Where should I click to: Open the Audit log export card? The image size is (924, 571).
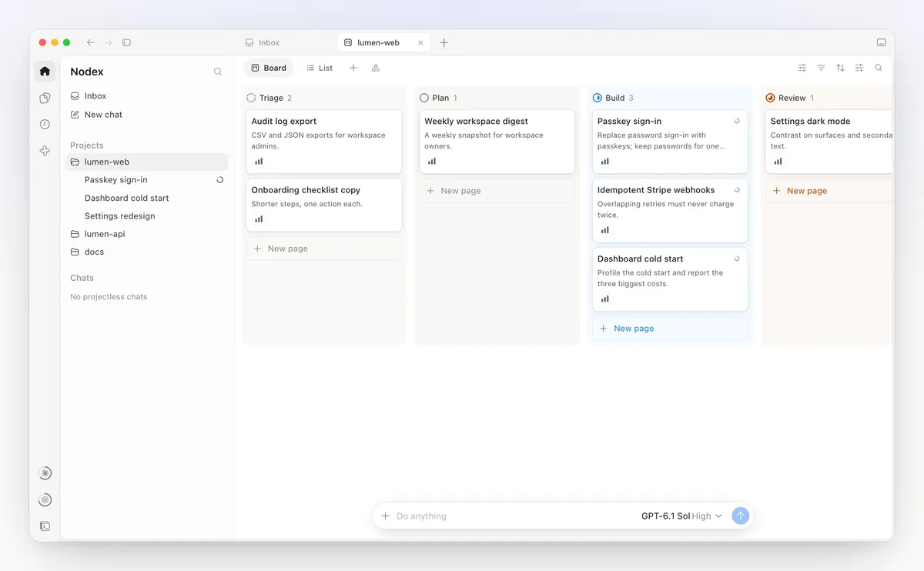point(324,142)
